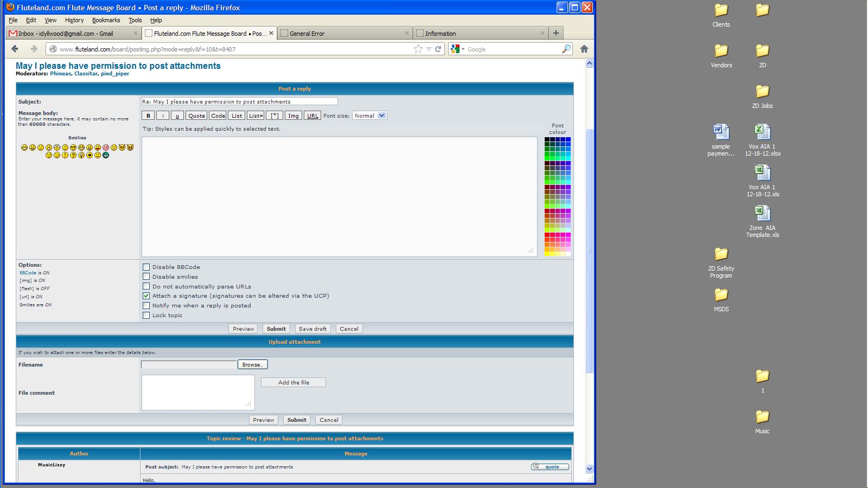Click the search magnifier icon
The height and width of the screenshot is (488, 868).
pyautogui.click(x=566, y=49)
